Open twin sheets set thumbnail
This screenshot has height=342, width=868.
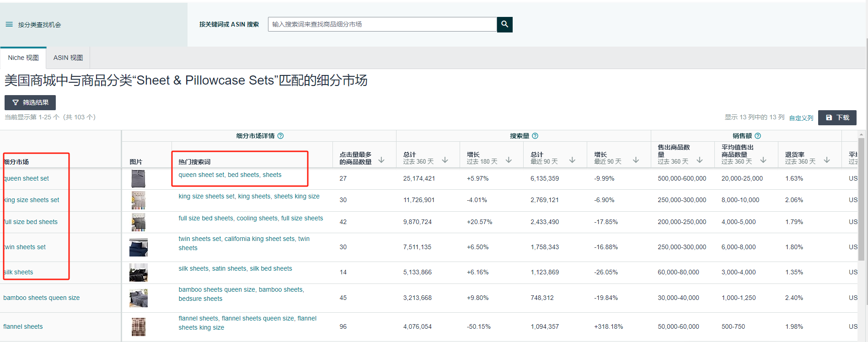click(139, 247)
